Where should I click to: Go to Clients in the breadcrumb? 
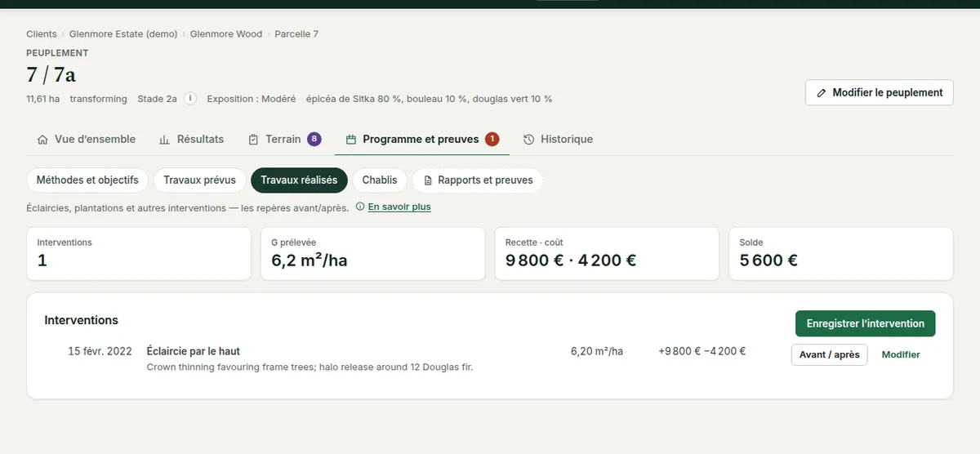point(42,34)
